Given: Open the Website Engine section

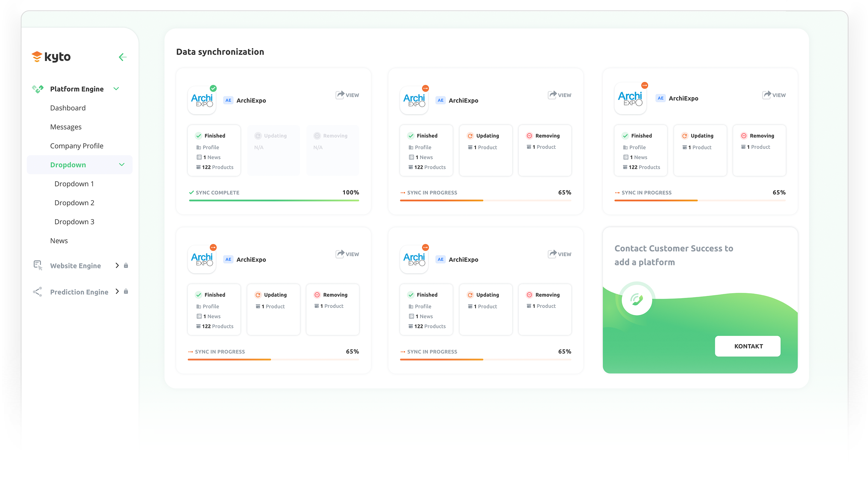Looking at the screenshot, I should point(75,266).
